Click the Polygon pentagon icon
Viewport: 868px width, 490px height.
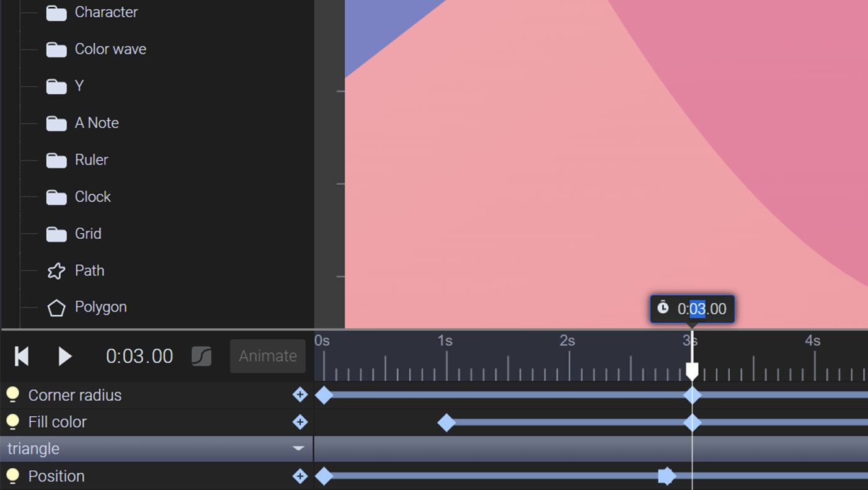pyautogui.click(x=56, y=308)
